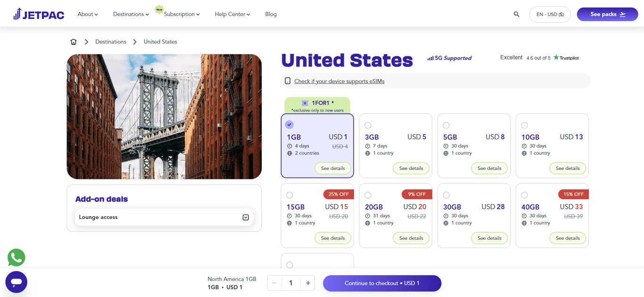This screenshot has height=297, width=644.
Task: See details of the 3GB plan
Action: 411,168
